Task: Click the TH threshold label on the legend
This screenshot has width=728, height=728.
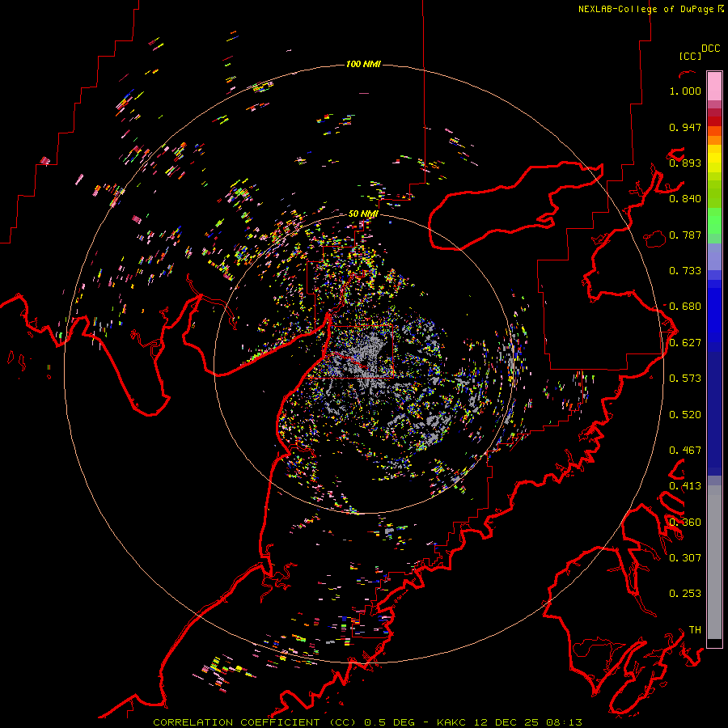Action: pyautogui.click(x=695, y=629)
